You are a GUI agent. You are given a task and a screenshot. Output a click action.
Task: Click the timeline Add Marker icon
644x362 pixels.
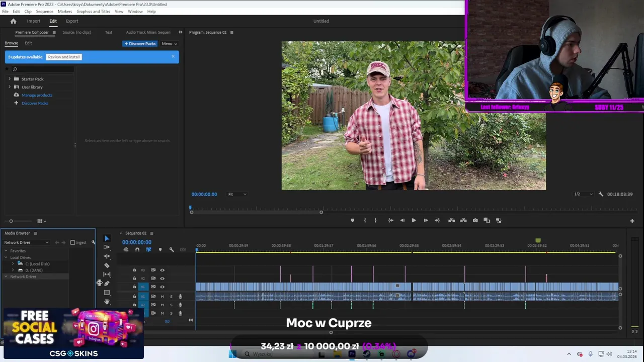(x=160, y=249)
